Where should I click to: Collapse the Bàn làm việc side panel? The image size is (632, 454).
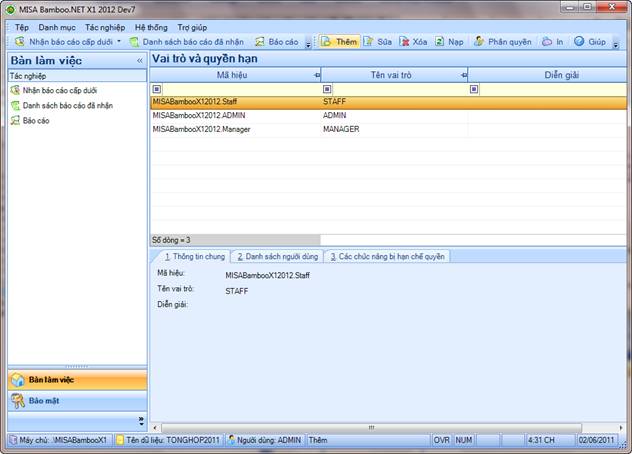139,61
